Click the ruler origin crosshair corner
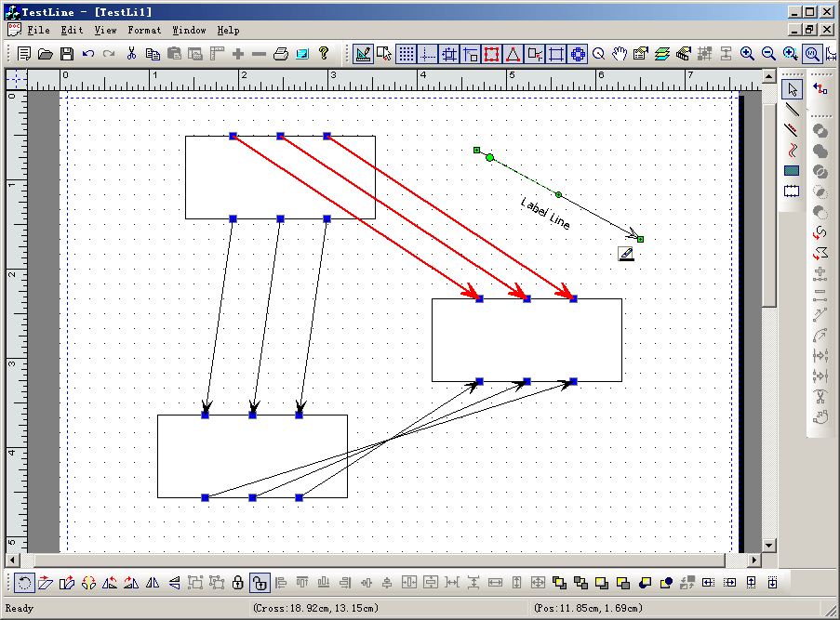This screenshot has width=840, height=620. pos(17,80)
